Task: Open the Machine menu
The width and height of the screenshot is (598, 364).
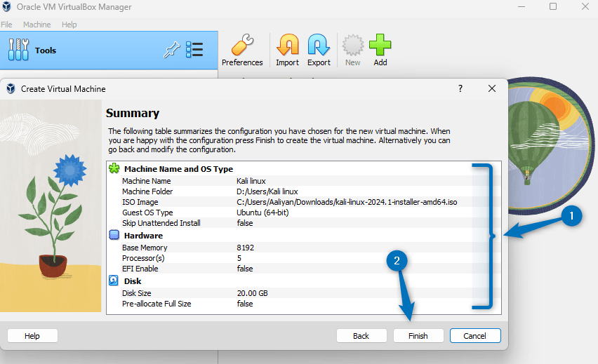Action: (x=37, y=25)
